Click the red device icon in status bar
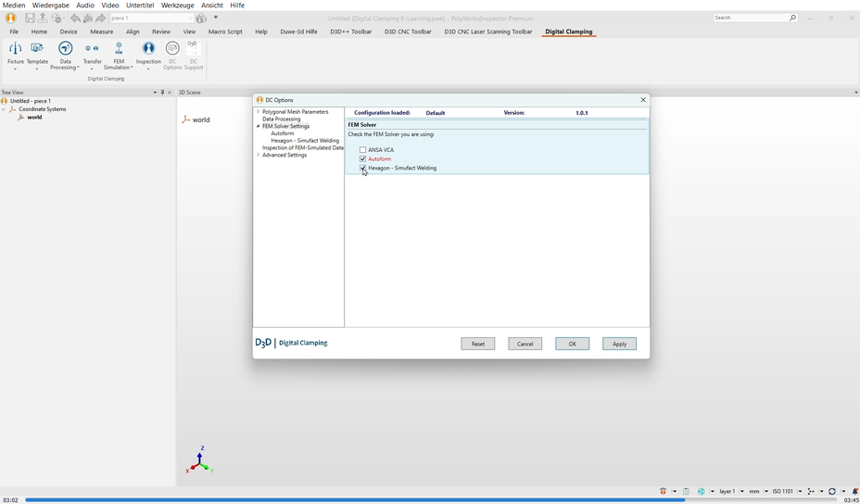This screenshot has height=504, width=860. [664, 491]
